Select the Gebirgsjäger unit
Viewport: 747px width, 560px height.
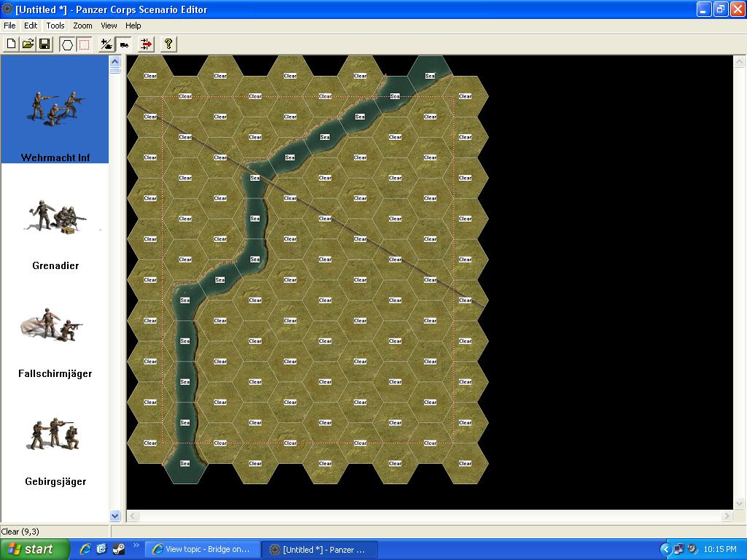tap(55, 434)
